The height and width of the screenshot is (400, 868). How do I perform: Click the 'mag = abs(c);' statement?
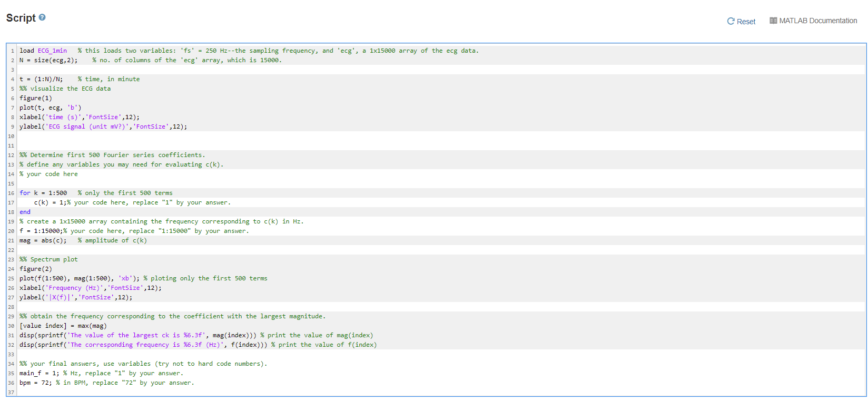click(43, 240)
